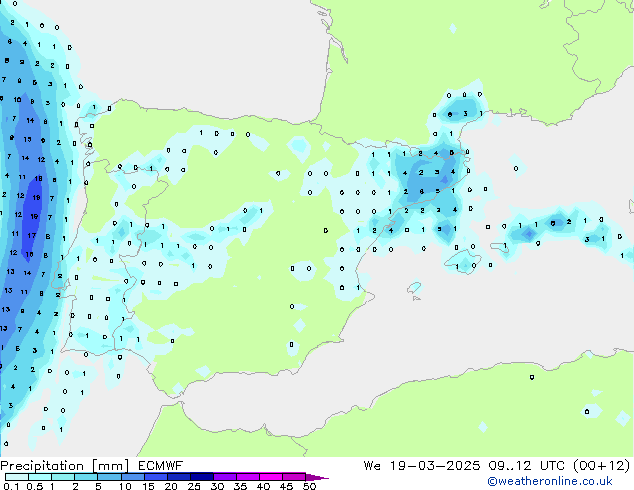Click the 20–25 mm legend swatch
The height and width of the screenshot is (490, 634).
click(x=178, y=477)
